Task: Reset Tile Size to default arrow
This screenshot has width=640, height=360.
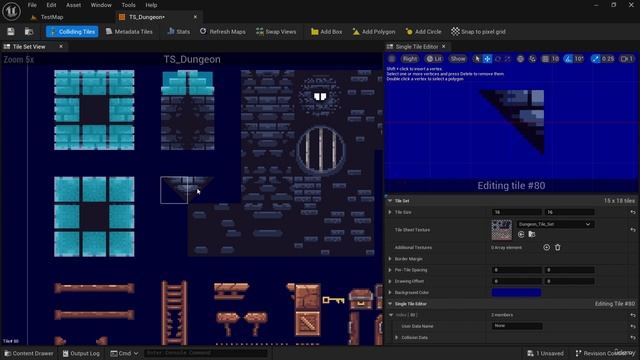Action: [x=632, y=212]
